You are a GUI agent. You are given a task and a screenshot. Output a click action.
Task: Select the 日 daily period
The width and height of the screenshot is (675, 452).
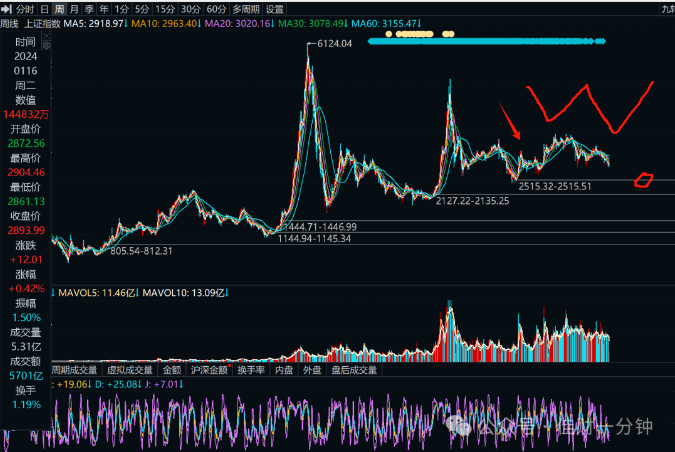pyautogui.click(x=44, y=9)
